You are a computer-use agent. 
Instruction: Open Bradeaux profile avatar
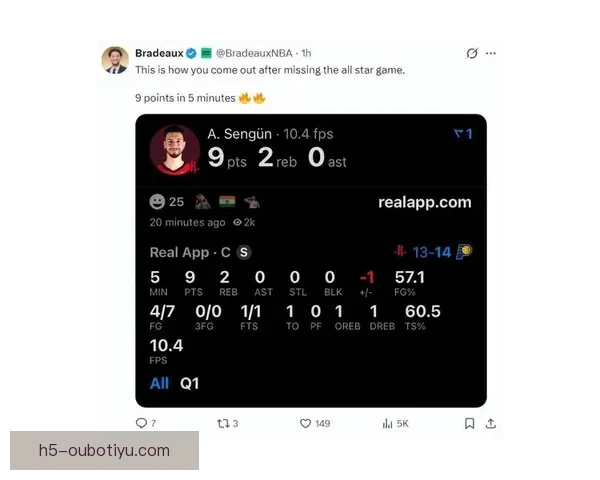point(115,60)
